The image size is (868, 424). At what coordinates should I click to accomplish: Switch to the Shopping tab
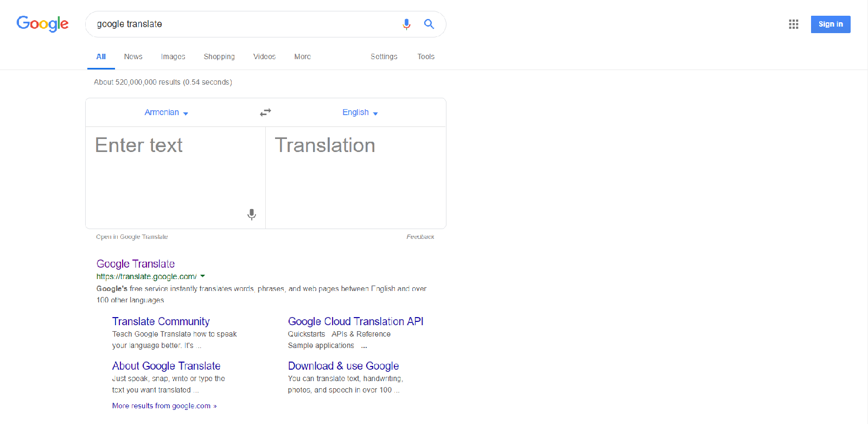tap(219, 56)
